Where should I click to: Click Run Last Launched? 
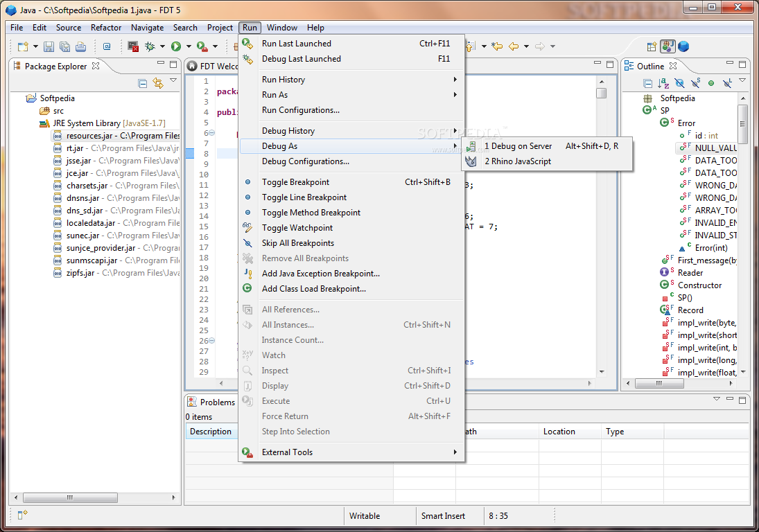pyautogui.click(x=352, y=44)
